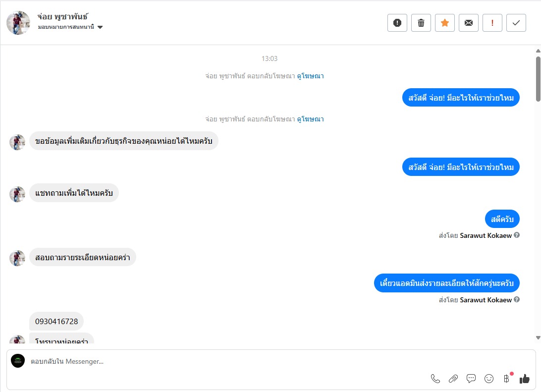Click the spam report octagon icon
Image resolution: width=541 pixels, height=392 pixels.
tap(397, 23)
